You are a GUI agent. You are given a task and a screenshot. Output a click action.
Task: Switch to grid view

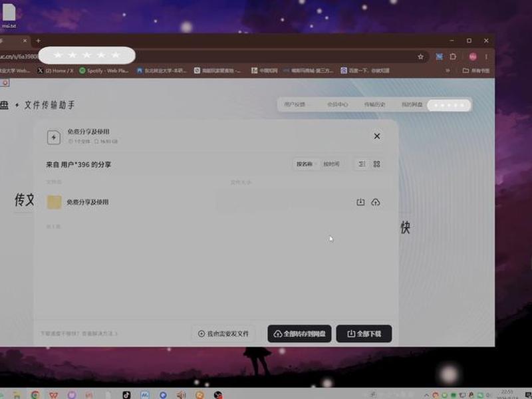click(x=376, y=164)
